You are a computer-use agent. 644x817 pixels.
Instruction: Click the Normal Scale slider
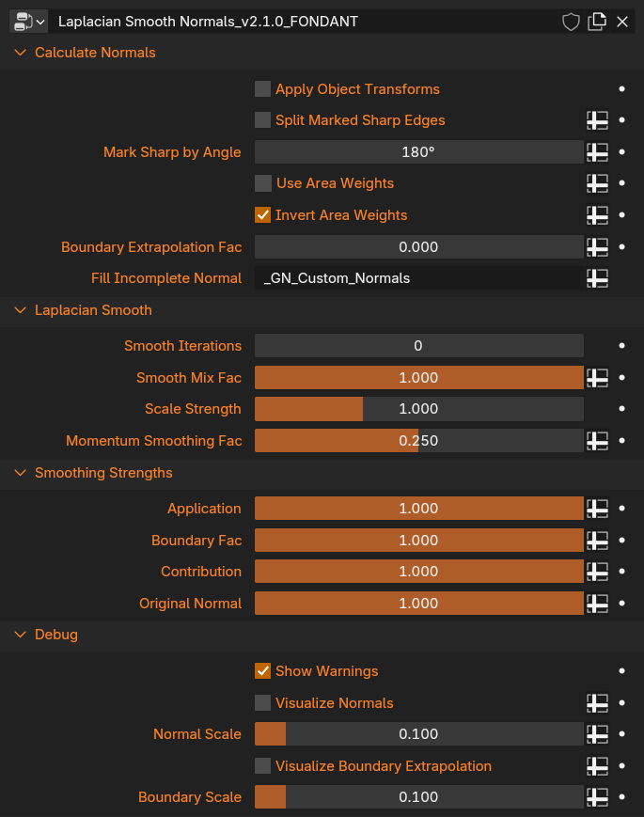click(419, 734)
